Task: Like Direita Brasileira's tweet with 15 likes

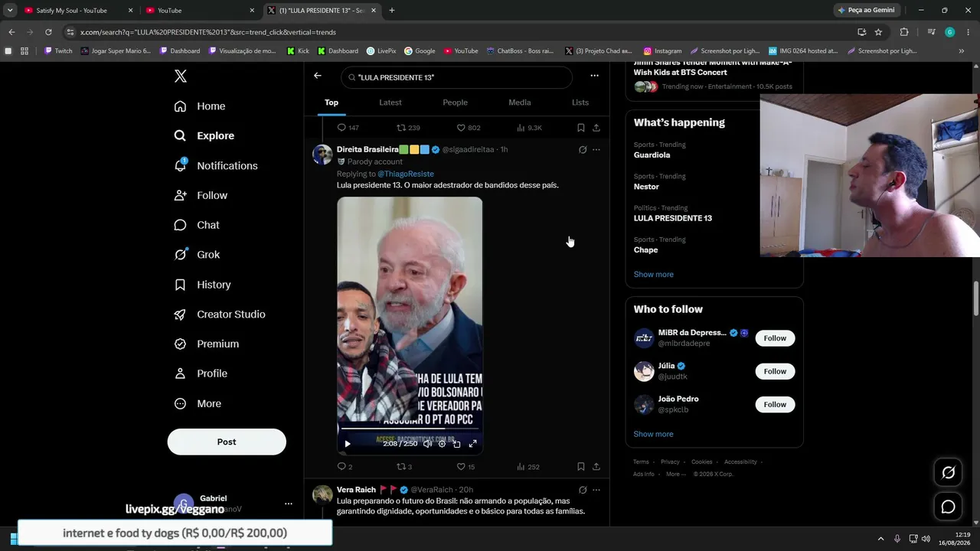Action: tap(465, 467)
